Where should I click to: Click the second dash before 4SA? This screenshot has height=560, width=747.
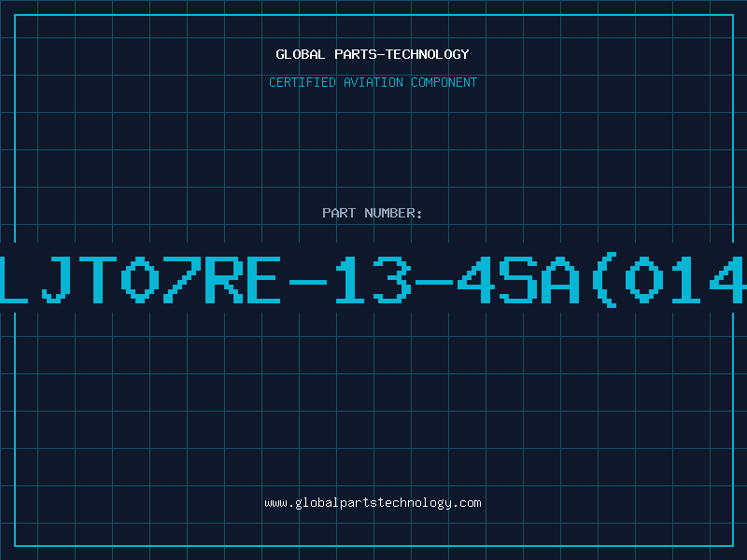click(x=434, y=283)
